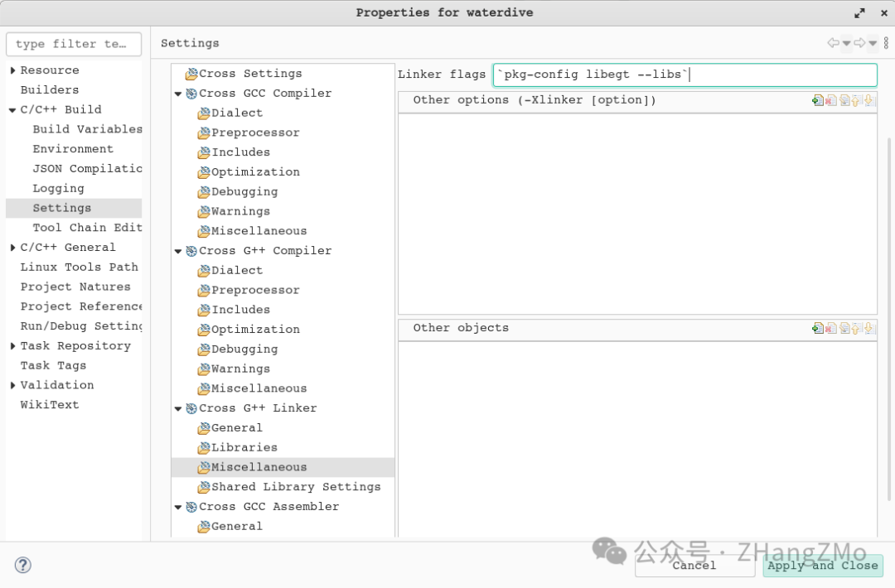
Task: Open Dialect under Cross GCC Compiler
Action: tap(230, 113)
